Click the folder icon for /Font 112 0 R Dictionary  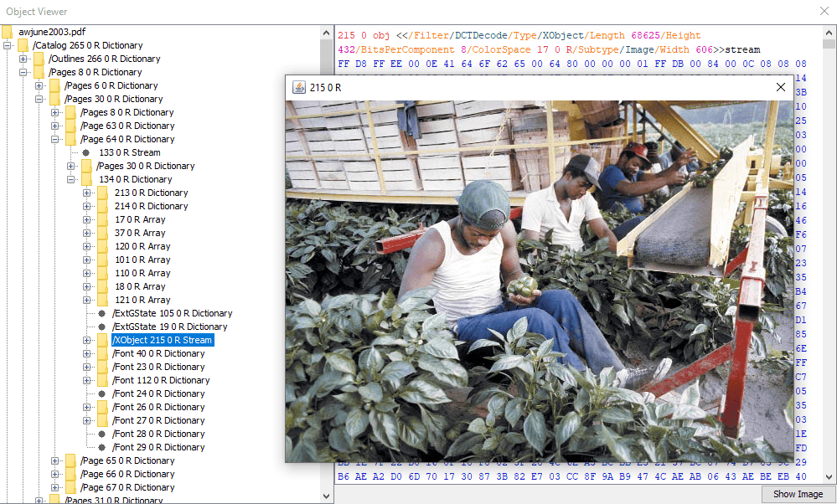coord(102,380)
